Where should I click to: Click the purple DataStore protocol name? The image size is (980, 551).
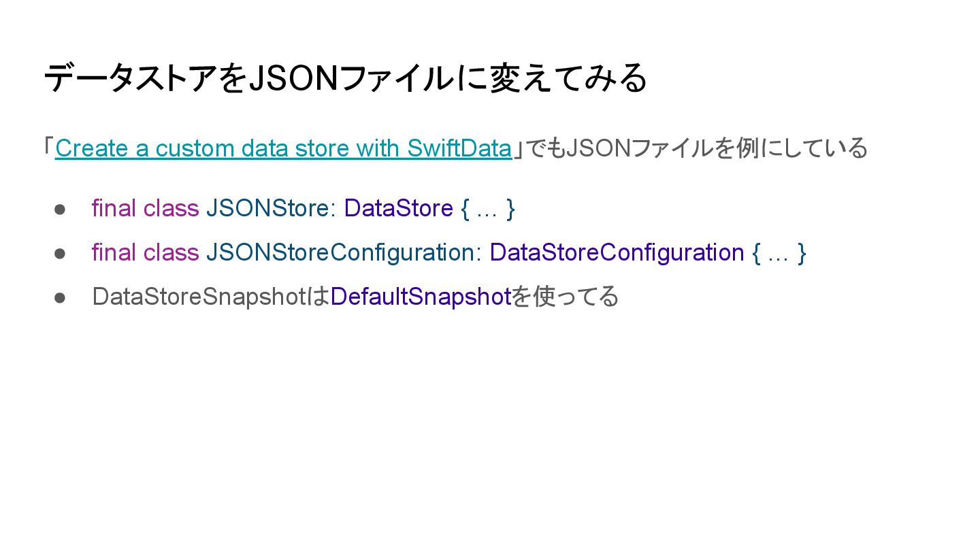[399, 208]
